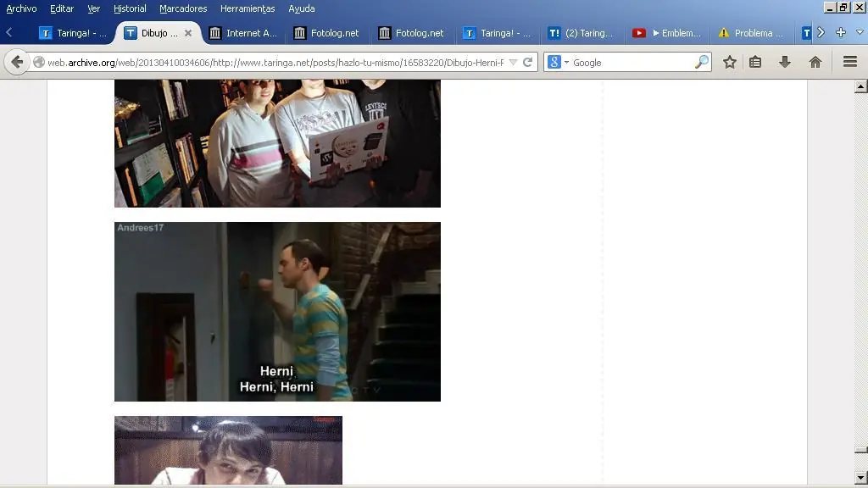Click the site identity globe icon
This screenshot has width=868, height=488.
tap(39, 63)
